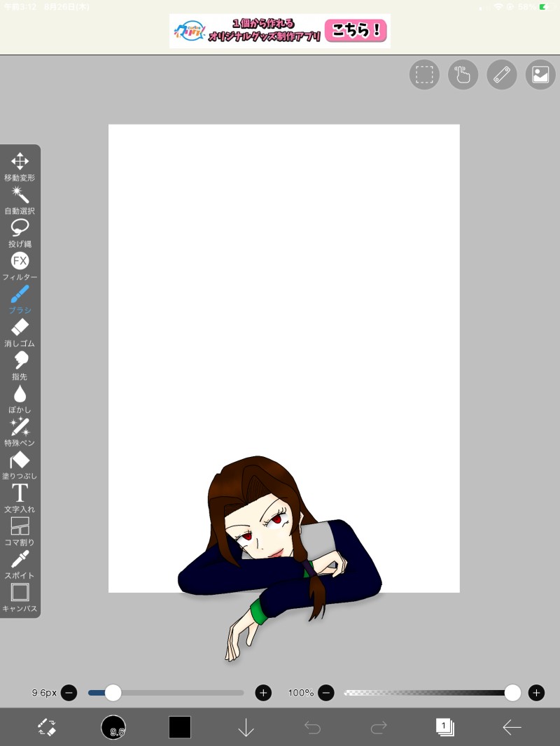
Task: Open the selection area menu button
Action: (424, 75)
